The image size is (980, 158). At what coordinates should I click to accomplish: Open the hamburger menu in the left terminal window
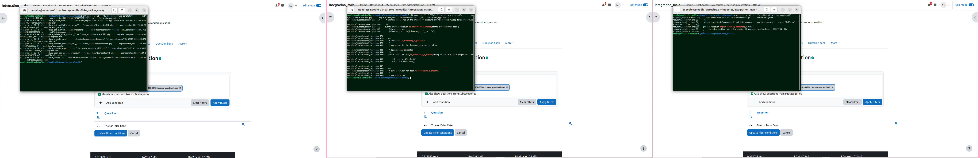pos(122,10)
